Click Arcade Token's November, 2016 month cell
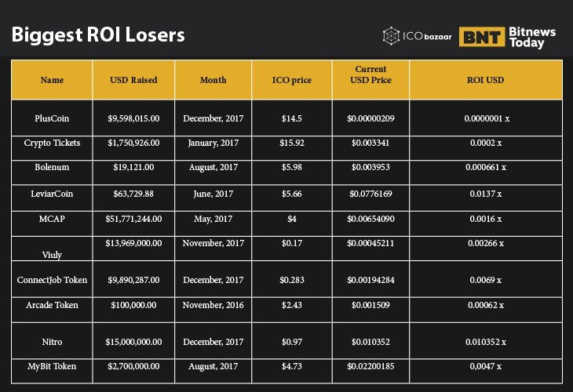 tap(213, 305)
